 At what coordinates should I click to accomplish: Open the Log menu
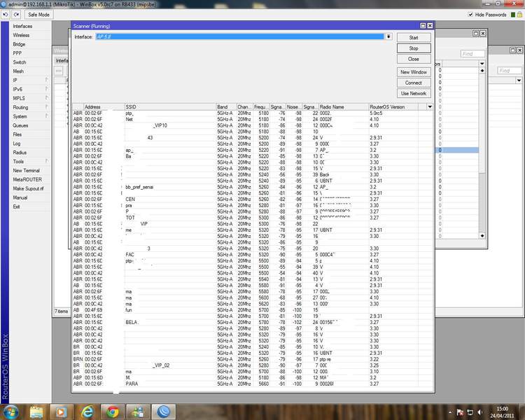pyautogui.click(x=16, y=143)
